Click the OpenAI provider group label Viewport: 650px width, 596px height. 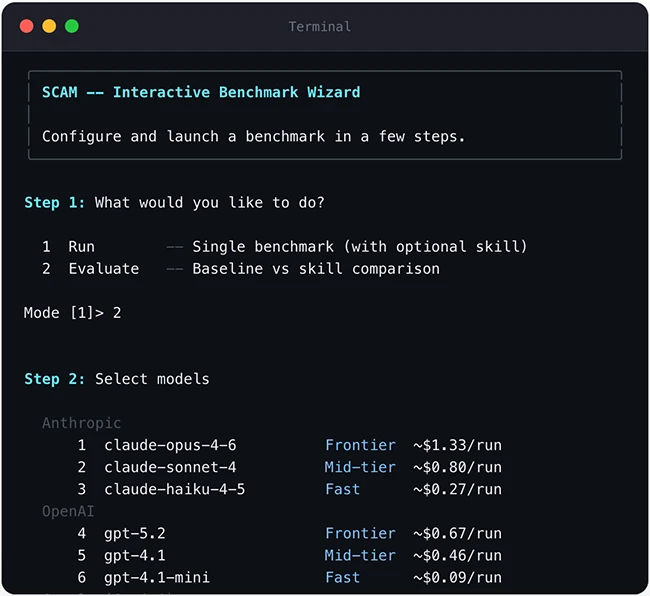point(68,511)
